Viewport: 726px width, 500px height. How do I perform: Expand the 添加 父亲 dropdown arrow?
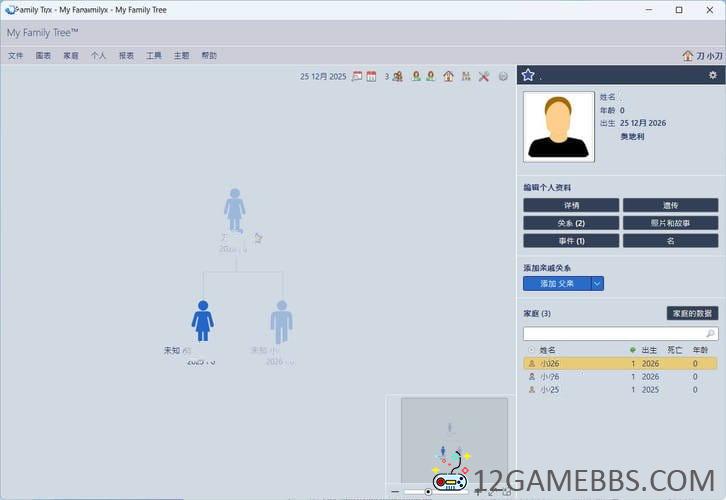[x=597, y=284]
